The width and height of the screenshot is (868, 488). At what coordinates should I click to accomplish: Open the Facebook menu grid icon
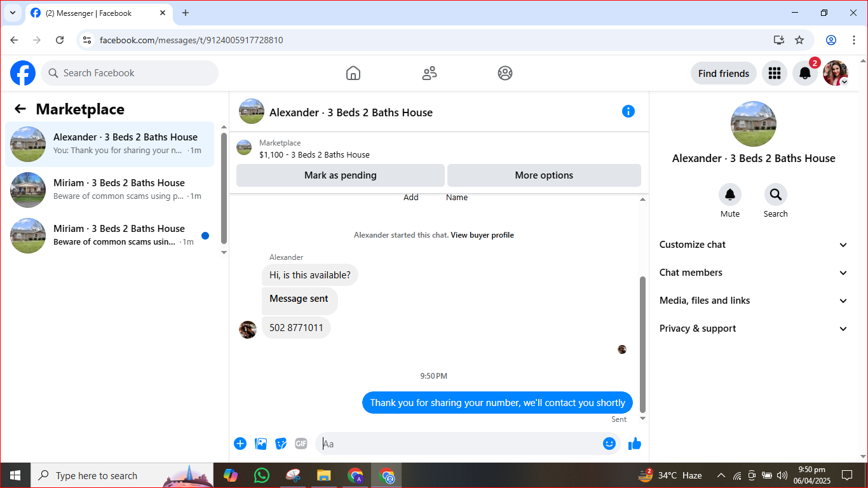click(x=774, y=73)
